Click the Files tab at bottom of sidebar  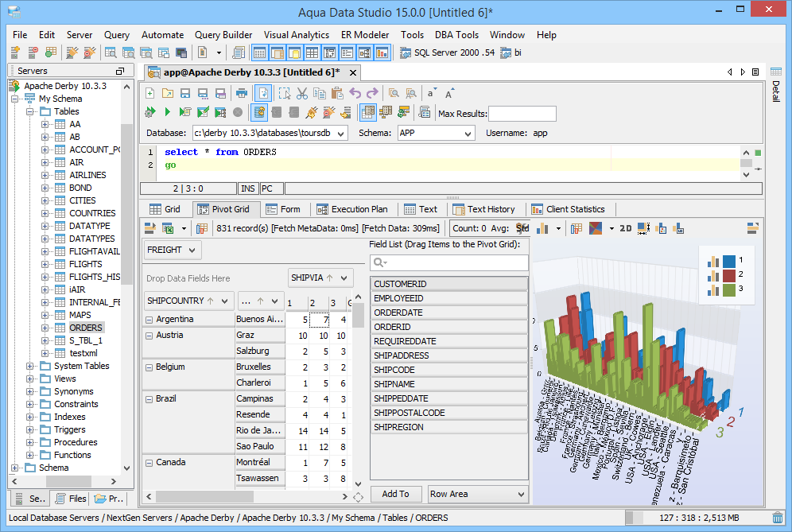71,498
